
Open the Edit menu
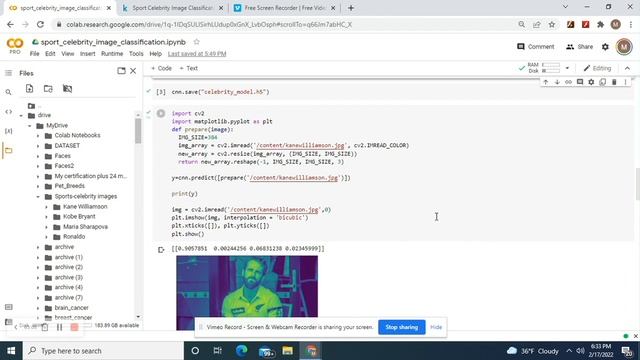(50, 54)
